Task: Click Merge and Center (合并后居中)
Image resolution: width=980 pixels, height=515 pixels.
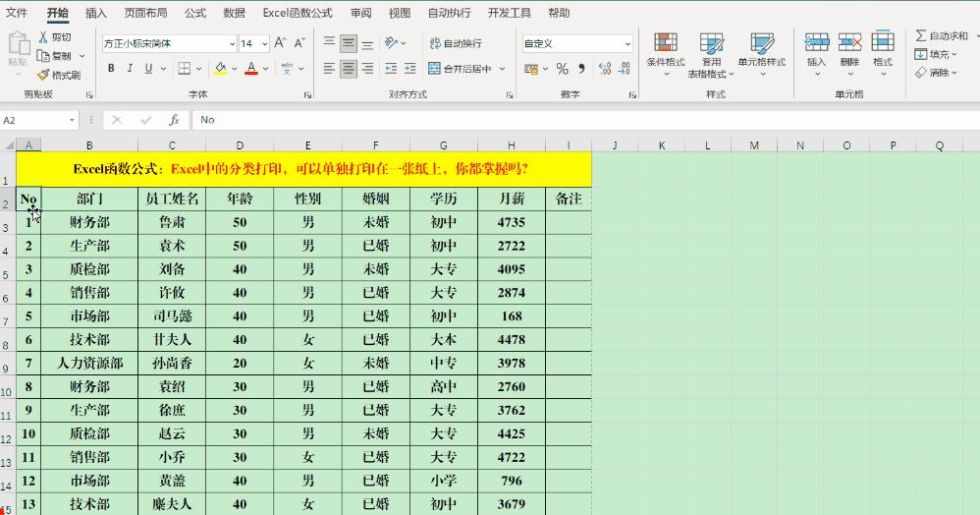Action: [460, 69]
